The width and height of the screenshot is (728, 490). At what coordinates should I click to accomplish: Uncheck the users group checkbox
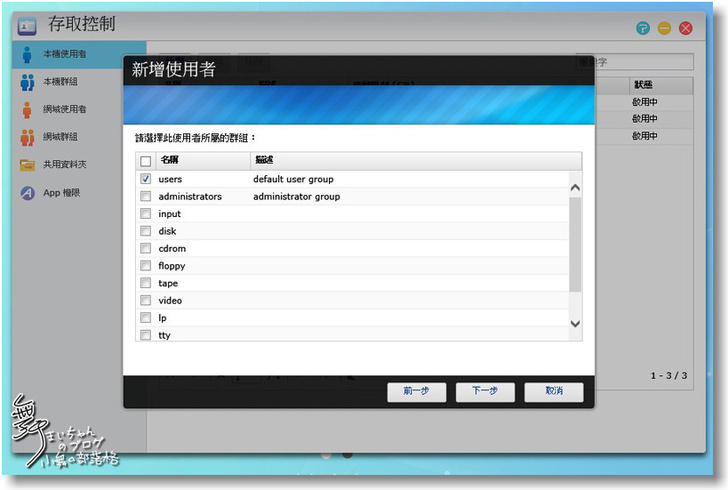point(145,179)
